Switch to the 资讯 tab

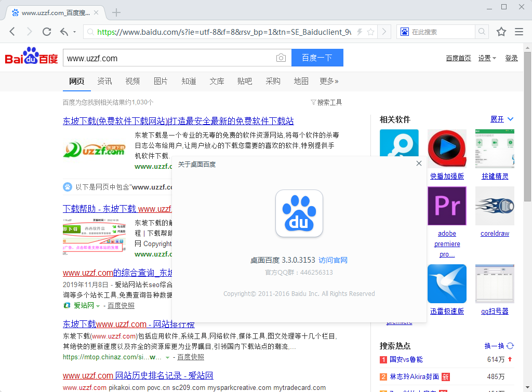(x=104, y=82)
